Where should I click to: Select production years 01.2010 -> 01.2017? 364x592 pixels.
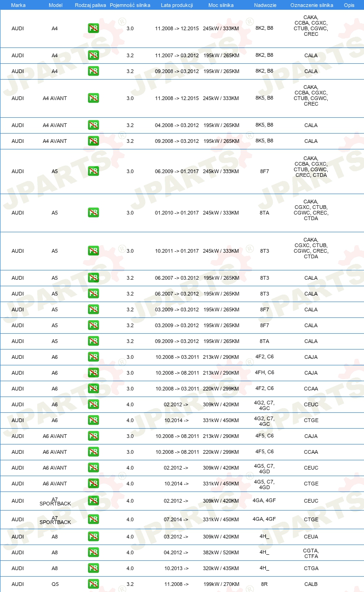(177, 213)
